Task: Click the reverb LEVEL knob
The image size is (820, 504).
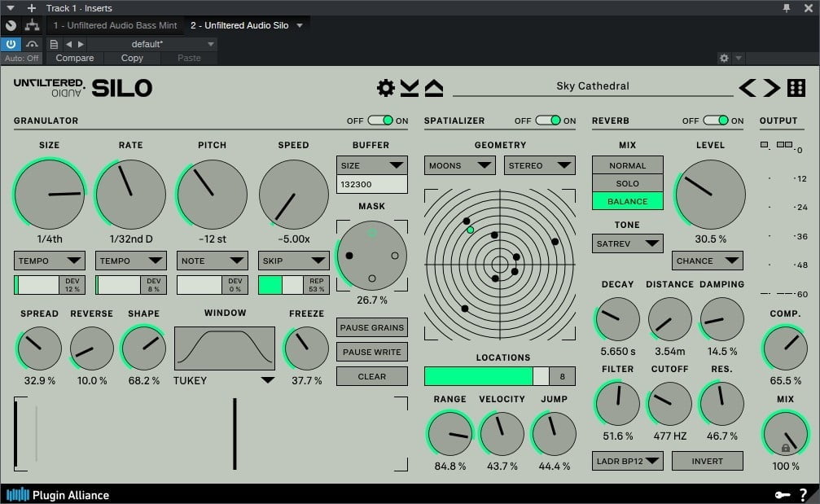Action: 710,195
